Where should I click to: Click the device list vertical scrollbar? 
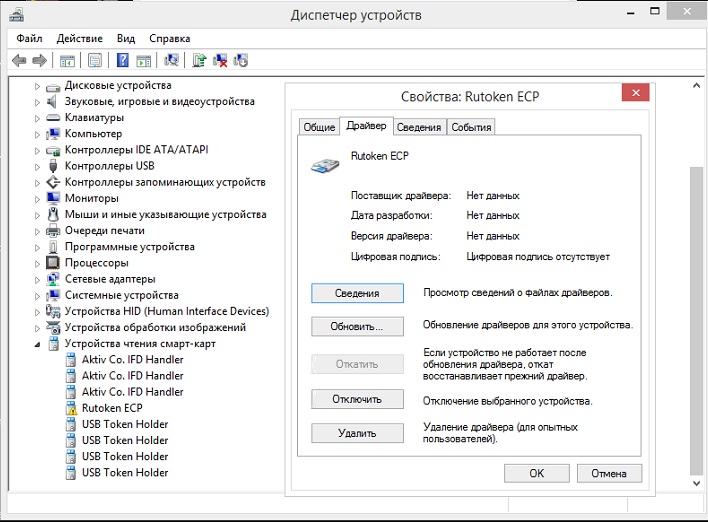696,300
